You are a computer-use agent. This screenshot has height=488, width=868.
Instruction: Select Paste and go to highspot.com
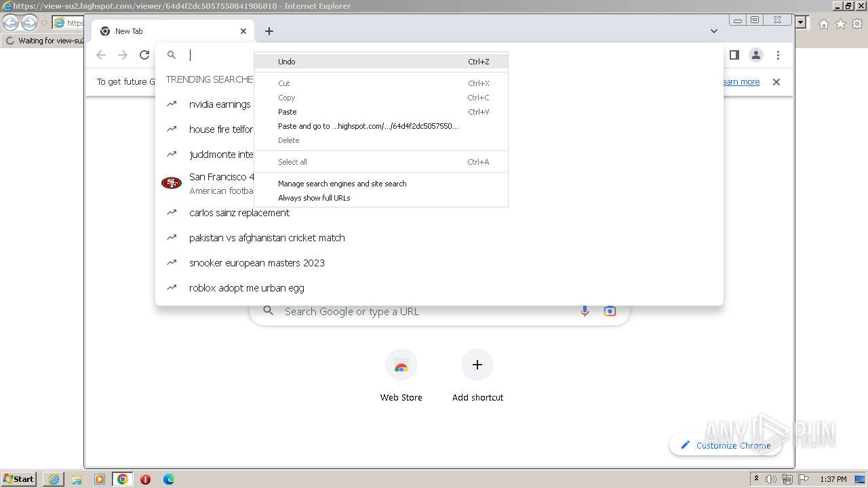380,126
